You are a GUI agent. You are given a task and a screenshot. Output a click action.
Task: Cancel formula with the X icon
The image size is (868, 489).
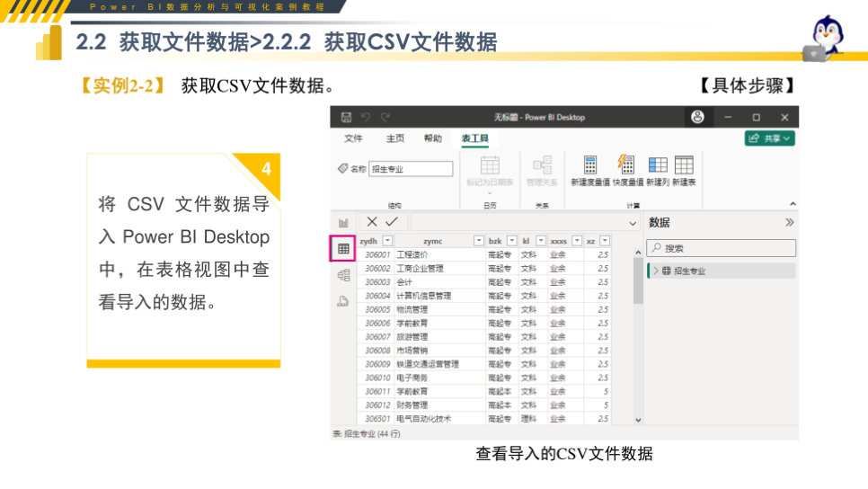(x=372, y=221)
